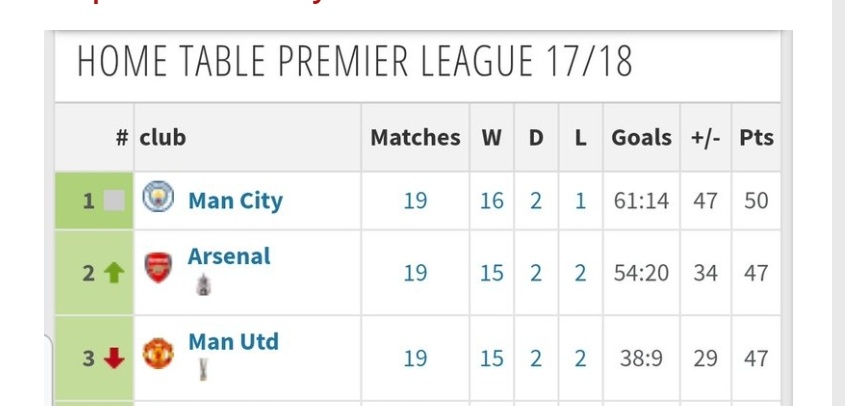Screen dimensions: 859x406
Task: Click Man Utd's 15 wins value
Action: point(491,358)
